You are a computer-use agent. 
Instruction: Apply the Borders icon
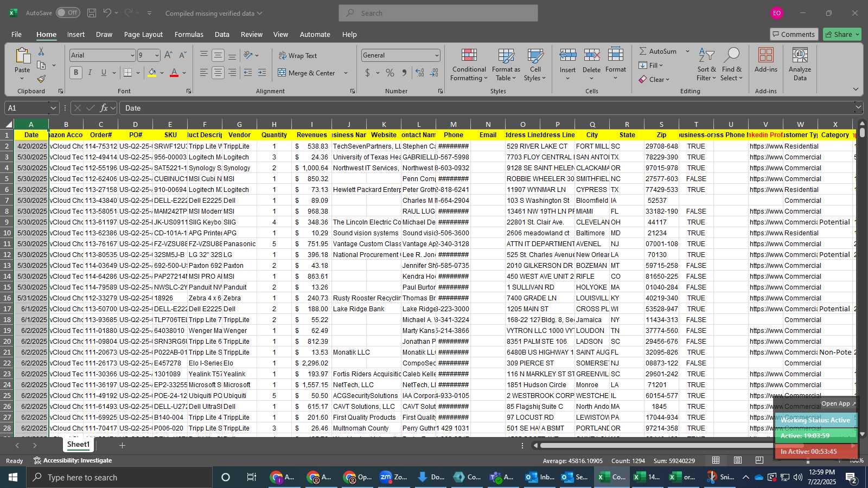click(x=127, y=73)
